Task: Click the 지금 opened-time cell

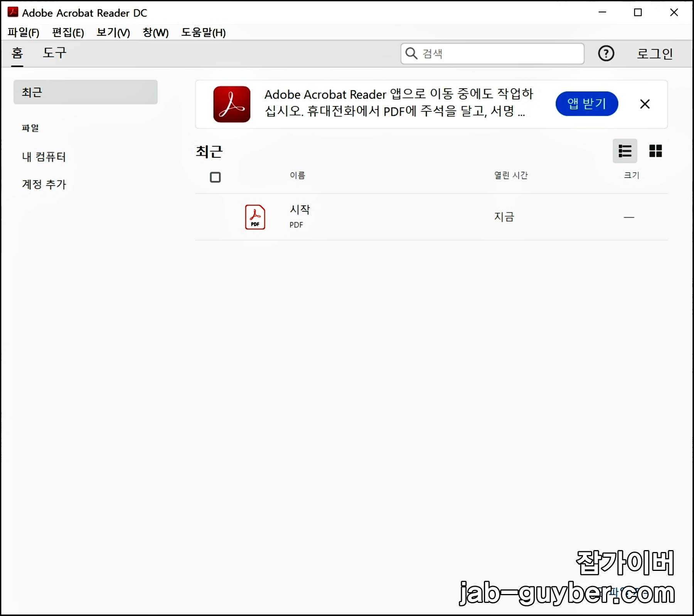Action: coord(504,217)
